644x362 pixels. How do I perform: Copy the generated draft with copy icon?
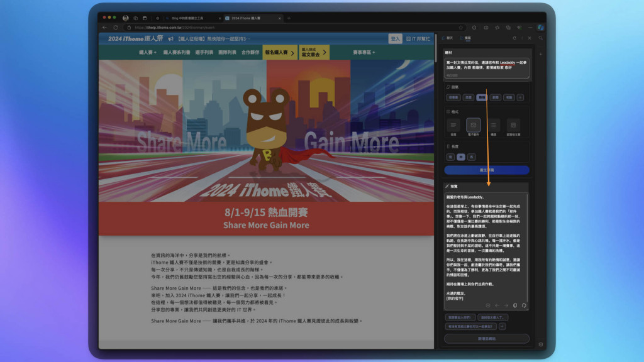click(515, 305)
